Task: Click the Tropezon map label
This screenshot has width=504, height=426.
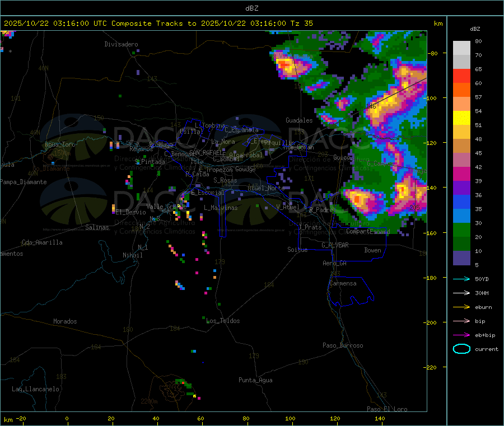Action: click(x=219, y=170)
